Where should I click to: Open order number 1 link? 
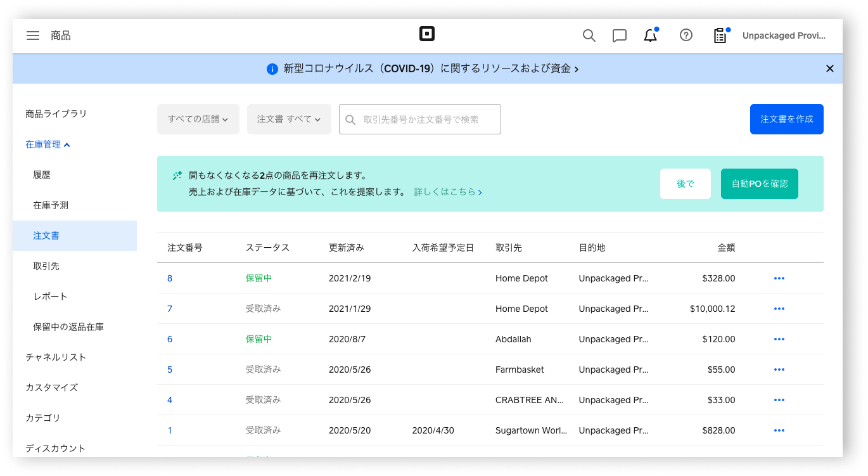tap(170, 430)
